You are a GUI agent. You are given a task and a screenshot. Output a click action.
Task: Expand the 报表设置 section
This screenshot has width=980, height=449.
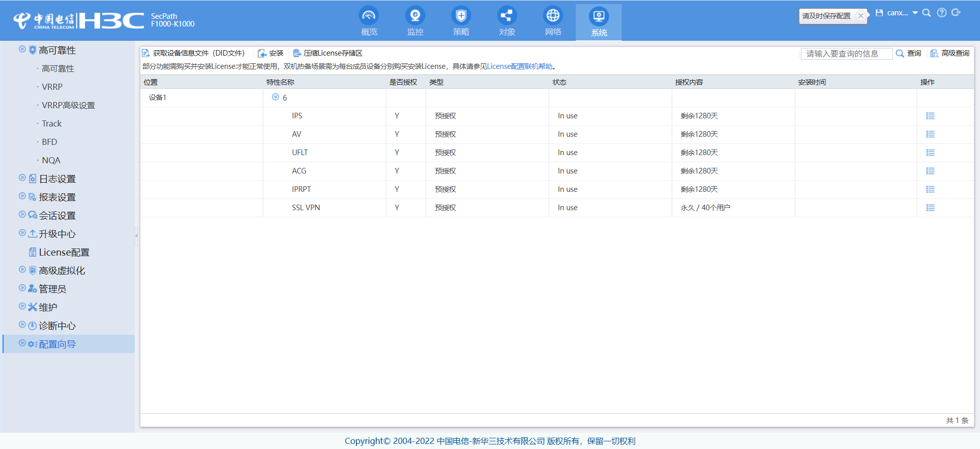(22, 196)
